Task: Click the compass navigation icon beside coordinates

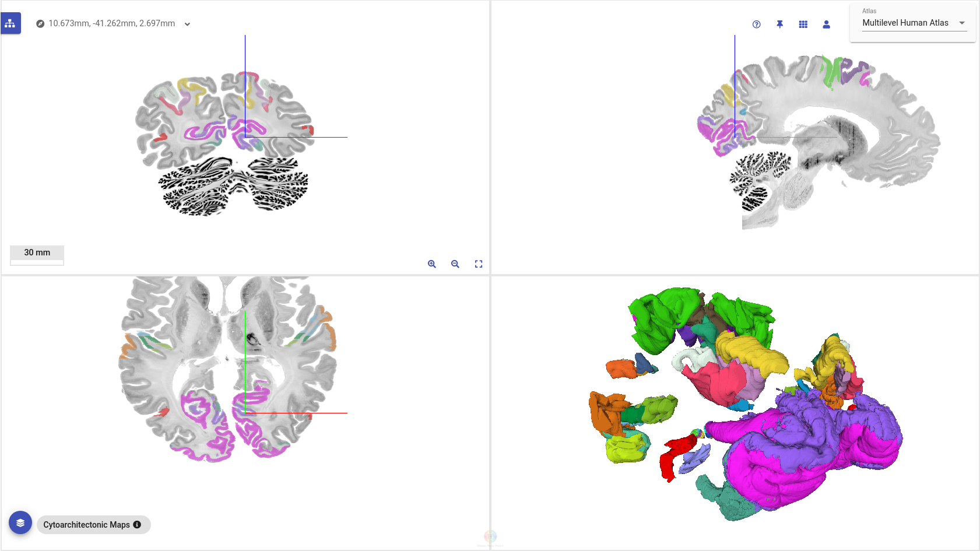Action: coord(40,24)
